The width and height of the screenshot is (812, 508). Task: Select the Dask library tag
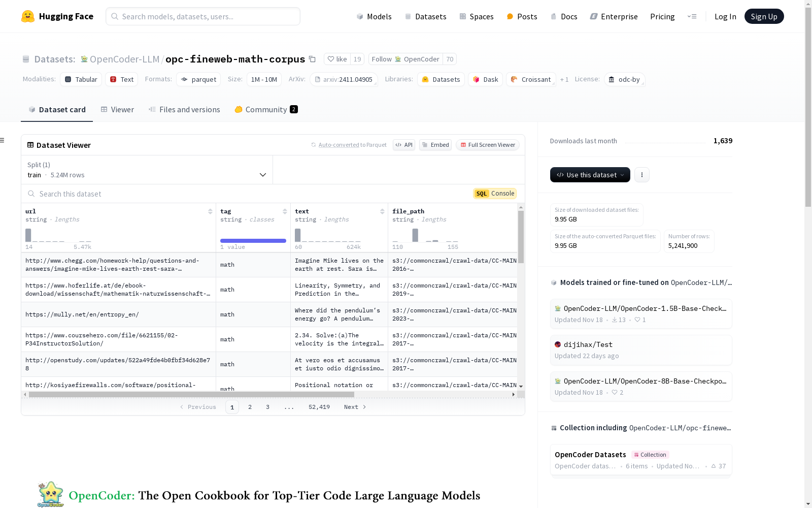coord(486,80)
